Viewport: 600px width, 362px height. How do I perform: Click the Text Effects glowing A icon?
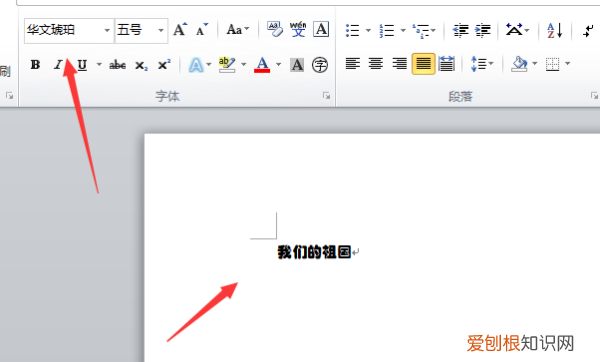(196, 65)
